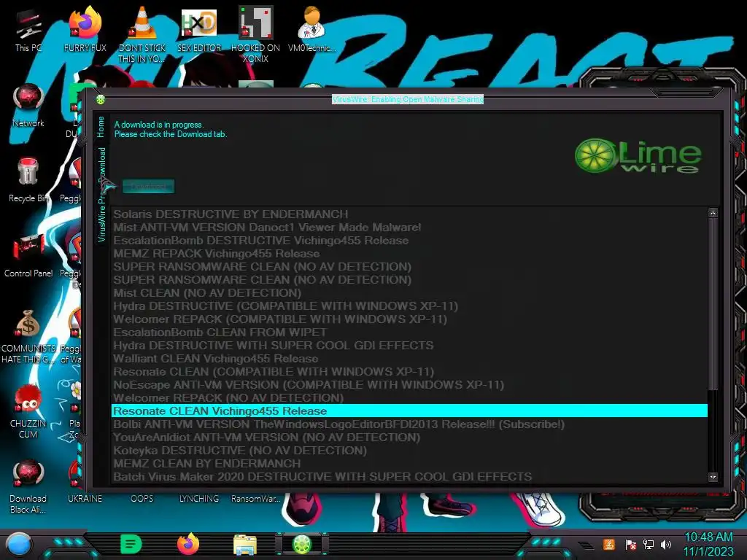The width and height of the screenshot is (747, 560).
Task: Select 'Resonate CLEAN (COMPATIBLE WITH WINDOWS XP-11)' row
Action: coord(409,371)
